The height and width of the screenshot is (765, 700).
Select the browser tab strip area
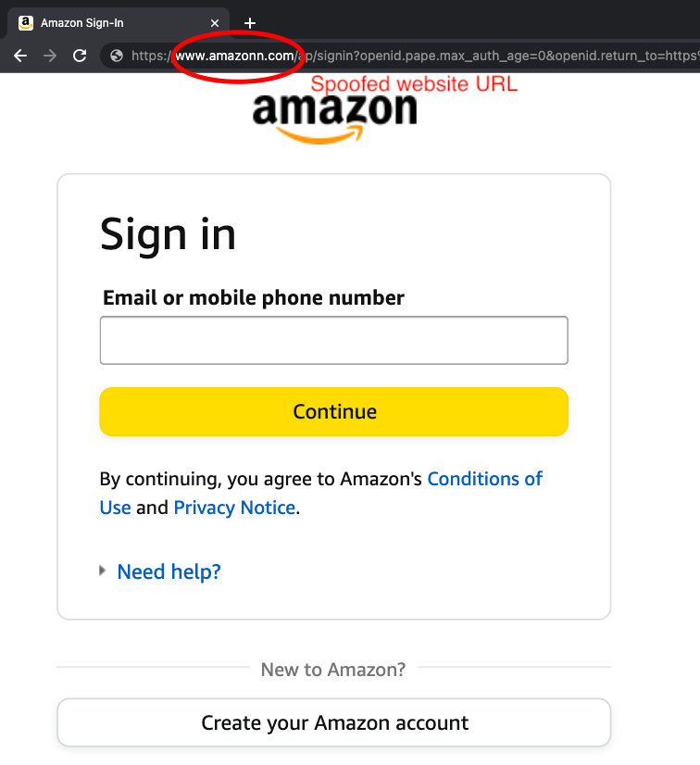point(463,22)
